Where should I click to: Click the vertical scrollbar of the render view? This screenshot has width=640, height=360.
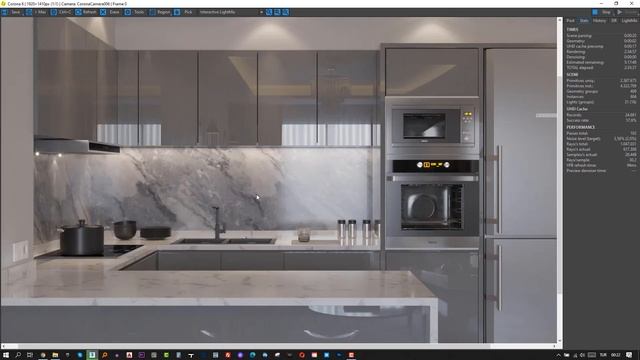(560, 180)
